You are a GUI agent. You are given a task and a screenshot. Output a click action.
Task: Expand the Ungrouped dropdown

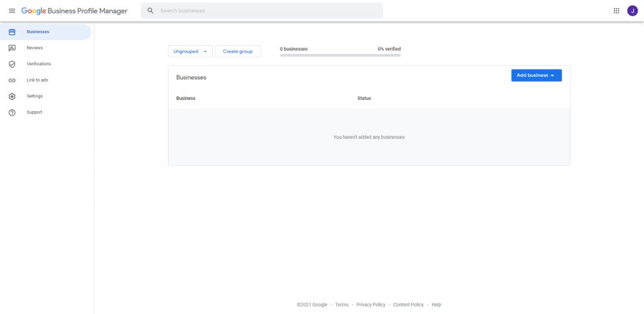click(x=190, y=51)
